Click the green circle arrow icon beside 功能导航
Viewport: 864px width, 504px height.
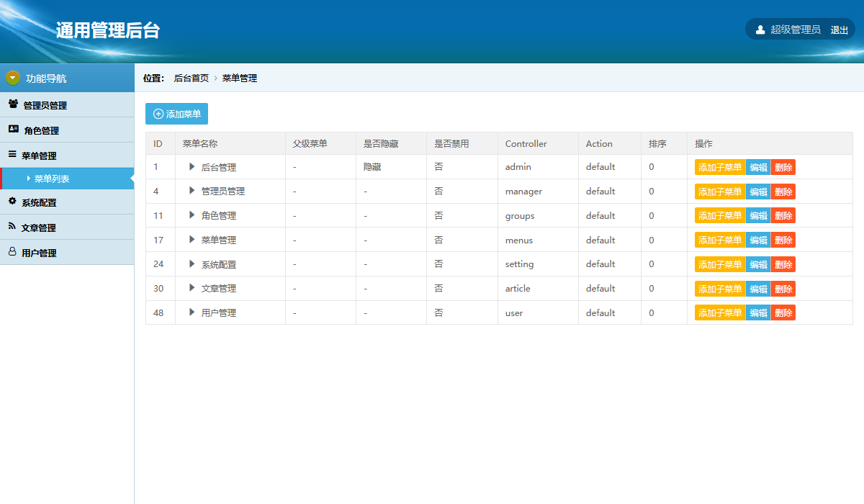click(12, 78)
